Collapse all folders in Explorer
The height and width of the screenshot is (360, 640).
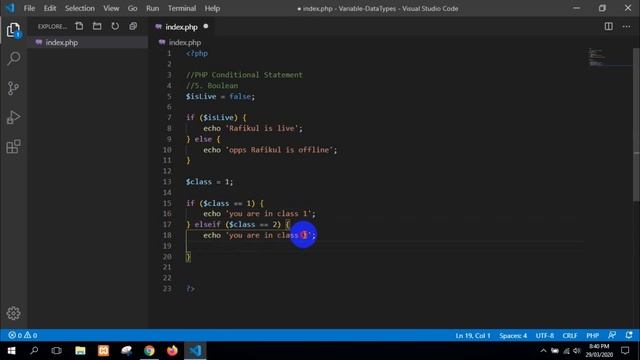pos(133,27)
